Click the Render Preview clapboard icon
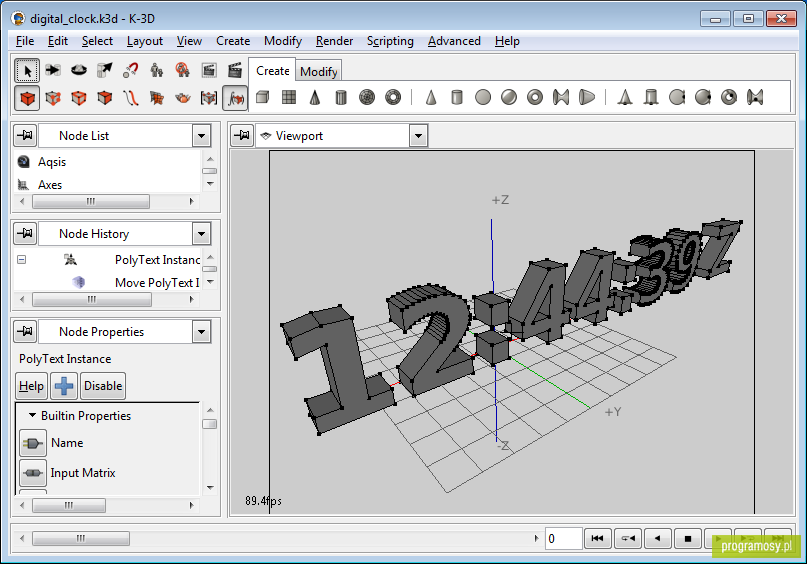 (208, 70)
